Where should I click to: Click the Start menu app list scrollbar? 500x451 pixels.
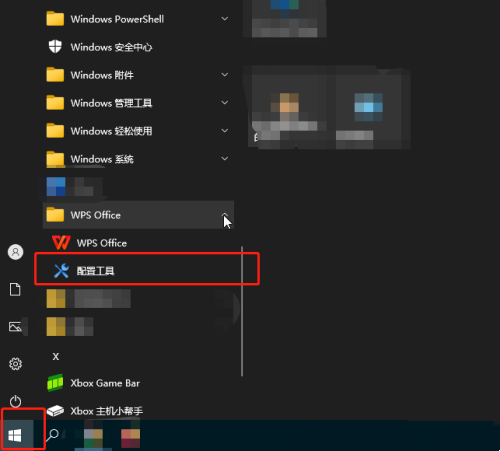[x=242, y=311]
